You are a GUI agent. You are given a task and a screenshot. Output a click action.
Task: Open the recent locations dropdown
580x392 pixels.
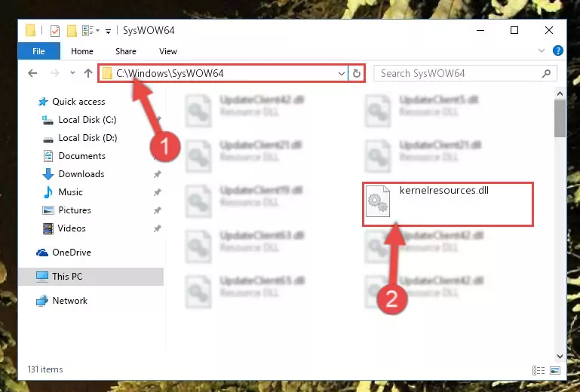[72, 73]
